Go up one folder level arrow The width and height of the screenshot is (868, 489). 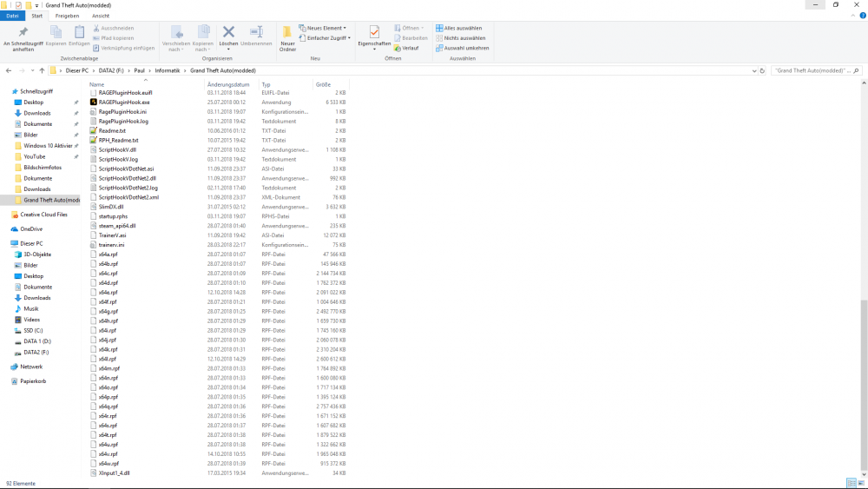pyautogui.click(x=42, y=70)
